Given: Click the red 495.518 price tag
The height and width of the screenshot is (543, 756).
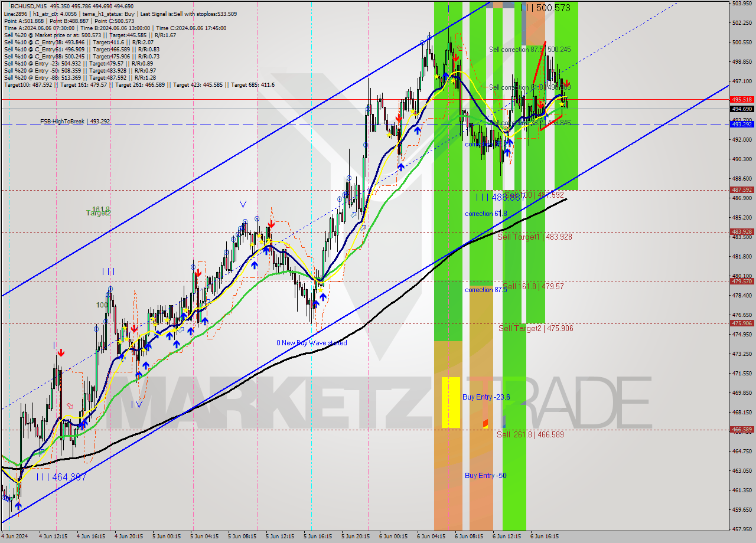Looking at the screenshot, I should coord(742,100).
